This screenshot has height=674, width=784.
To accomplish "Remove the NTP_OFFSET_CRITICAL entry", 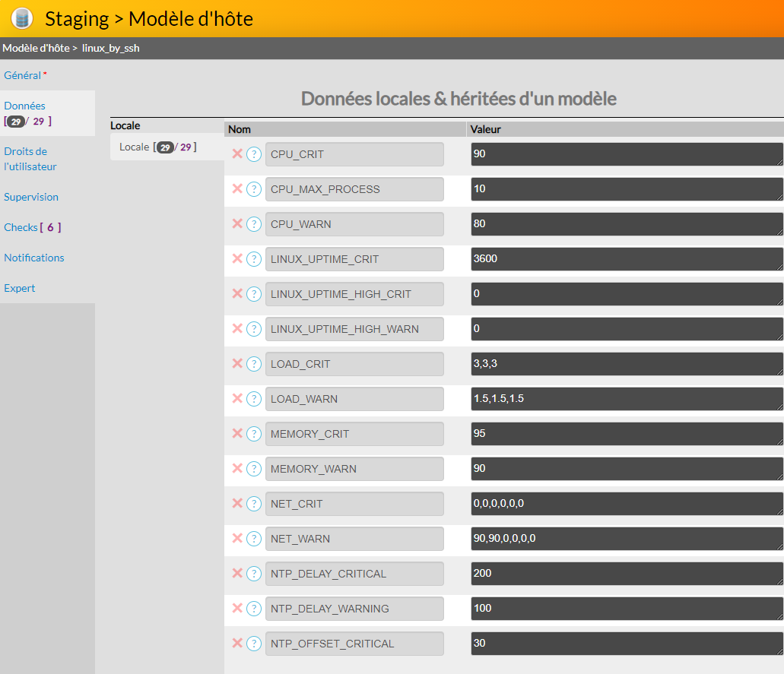I will click(x=237, y=643).
